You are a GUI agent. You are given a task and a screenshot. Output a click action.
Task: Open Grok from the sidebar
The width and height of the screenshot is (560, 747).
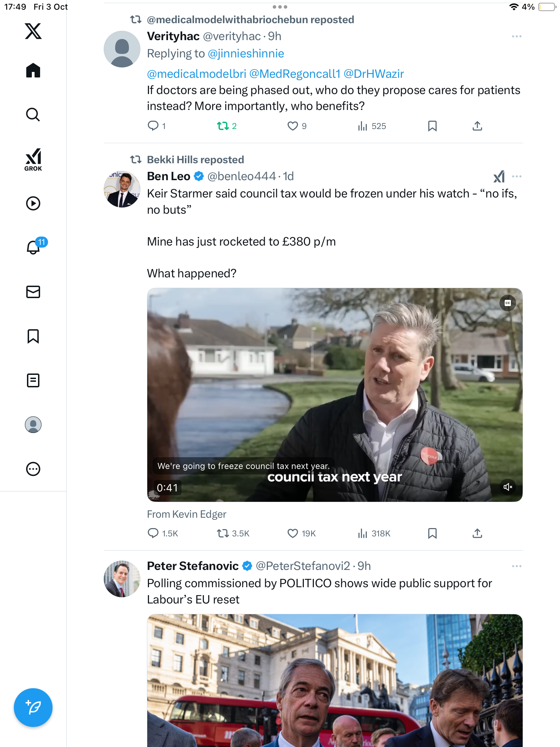pyautogui.click(x=33, y=159)
